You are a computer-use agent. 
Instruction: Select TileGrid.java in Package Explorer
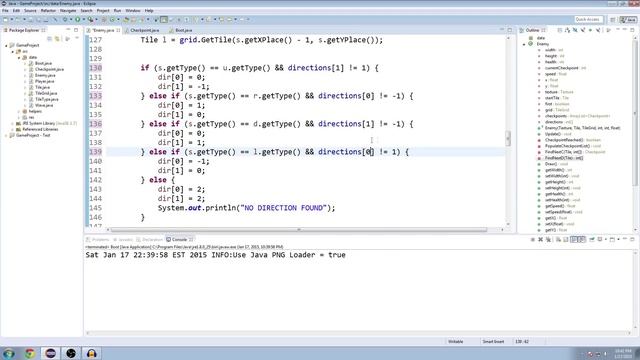click(x=46, y=93)
